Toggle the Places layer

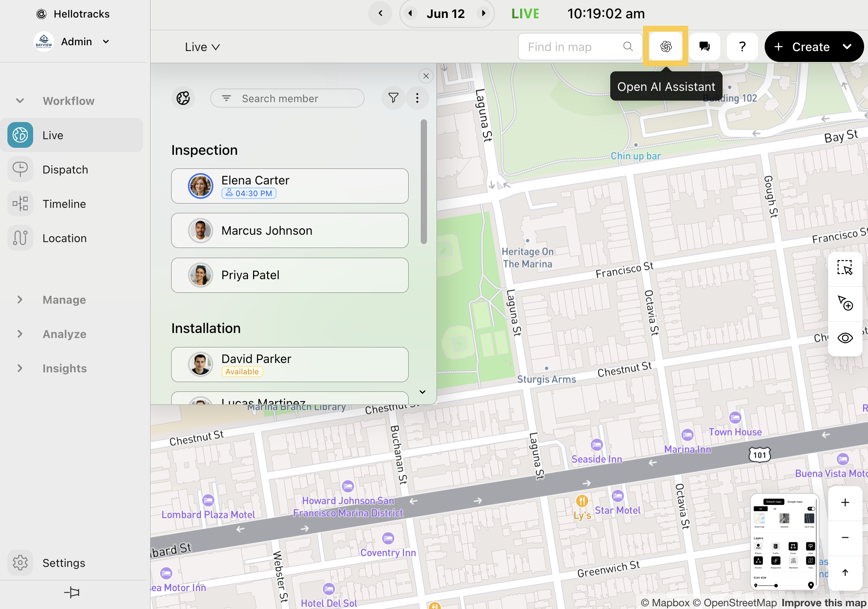coord(758,546)
